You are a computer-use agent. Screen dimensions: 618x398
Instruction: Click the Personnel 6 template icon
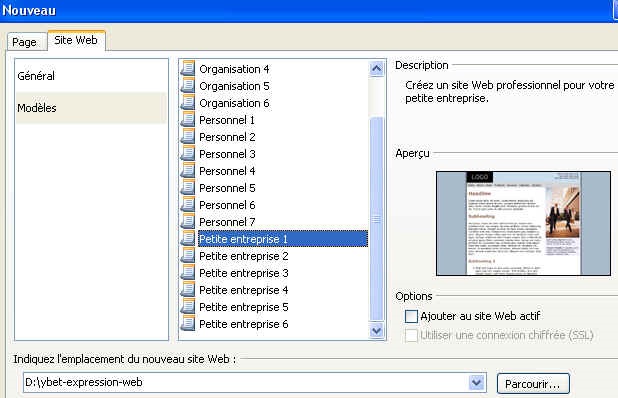pos(188,205)
